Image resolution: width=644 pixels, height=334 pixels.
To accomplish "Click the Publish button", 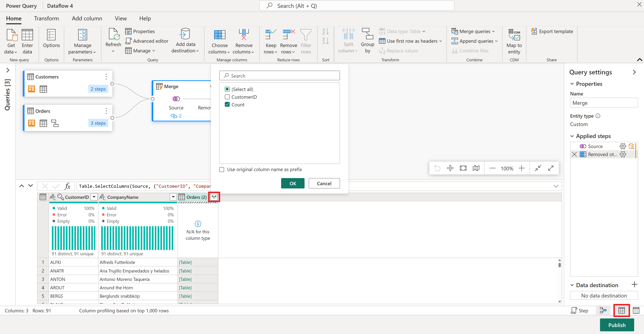I will 617,325.
